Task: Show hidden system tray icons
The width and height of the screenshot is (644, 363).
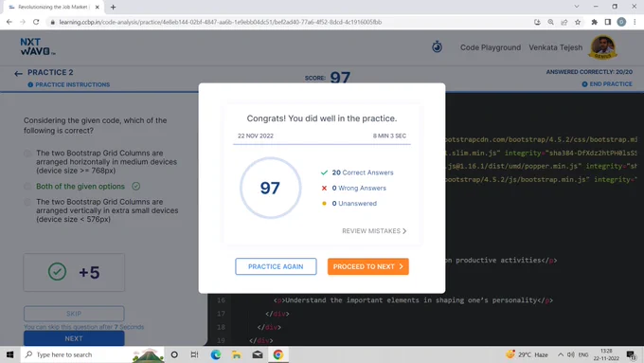Action: pyautogui.click(x=561, y=354)
